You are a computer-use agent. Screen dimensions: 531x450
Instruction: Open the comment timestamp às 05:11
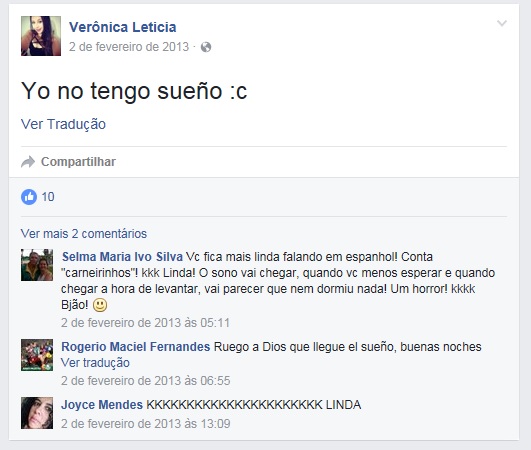146,323
